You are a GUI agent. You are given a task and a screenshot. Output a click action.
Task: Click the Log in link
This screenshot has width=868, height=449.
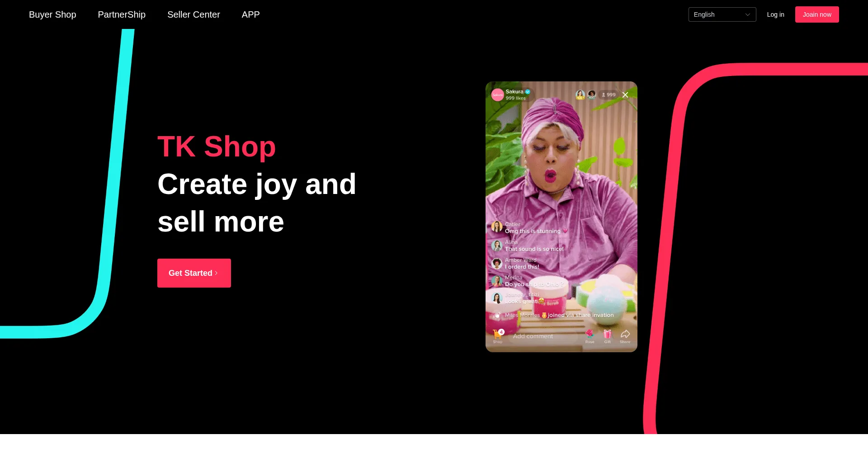pyautogui.click(x=775, y=14)
